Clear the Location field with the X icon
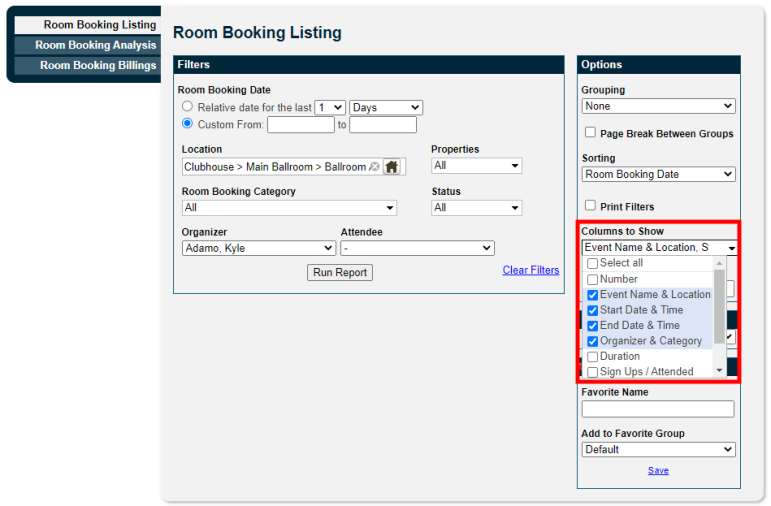This screenshot has width=771, height=506. [374, 167]
